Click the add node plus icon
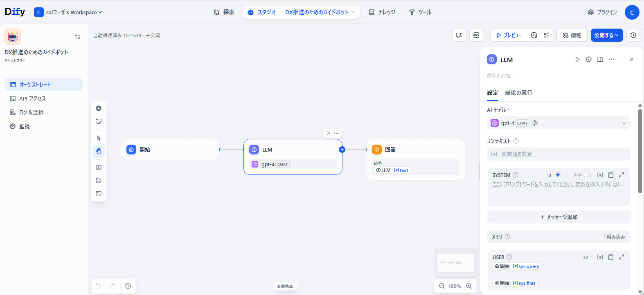 tap(99, 108)
